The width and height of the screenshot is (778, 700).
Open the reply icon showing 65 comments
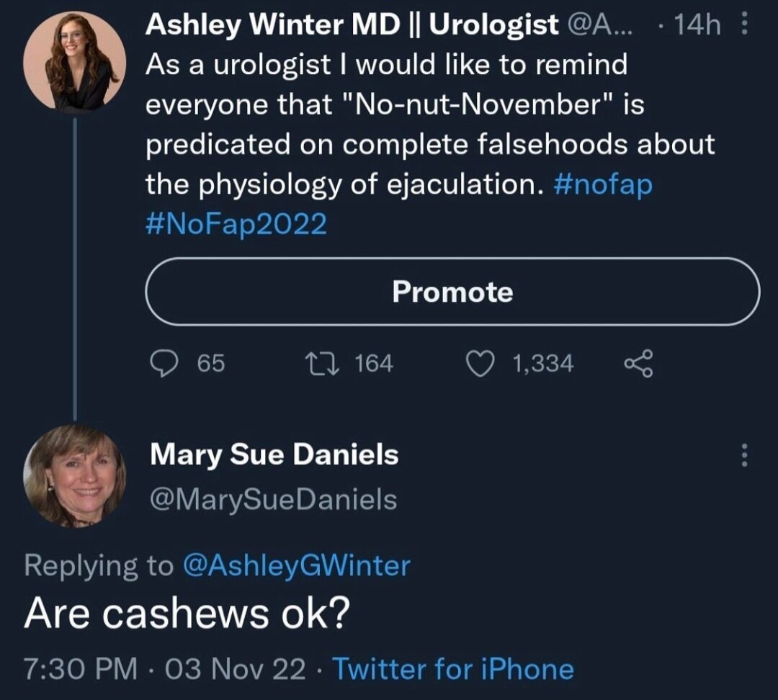pyautogui.click(x=164, y=363)
